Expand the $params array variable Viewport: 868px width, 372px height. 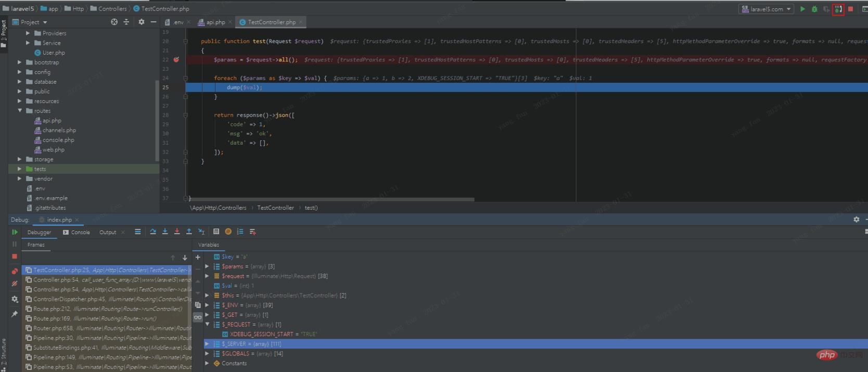click(x=207, y=266)
